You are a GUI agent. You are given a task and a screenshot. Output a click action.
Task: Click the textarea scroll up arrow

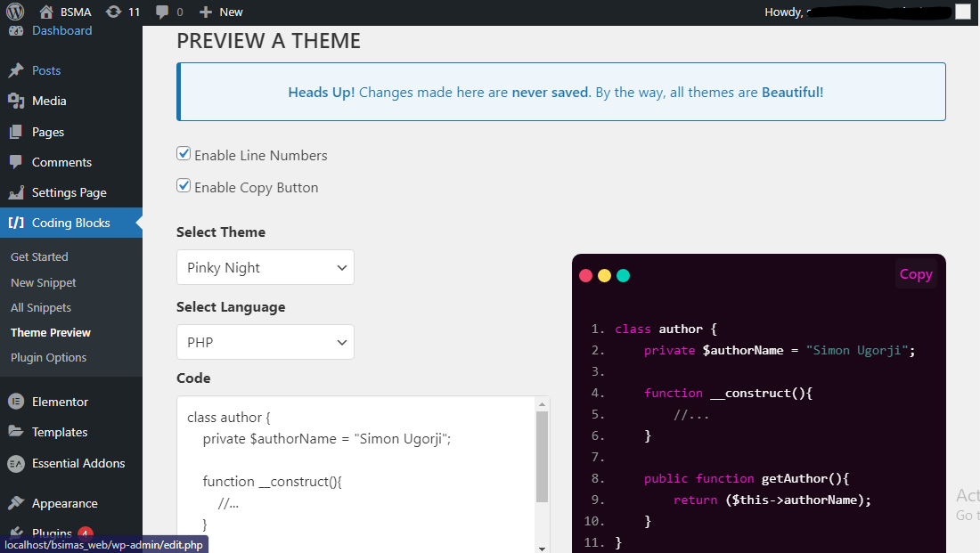point(542,404)
